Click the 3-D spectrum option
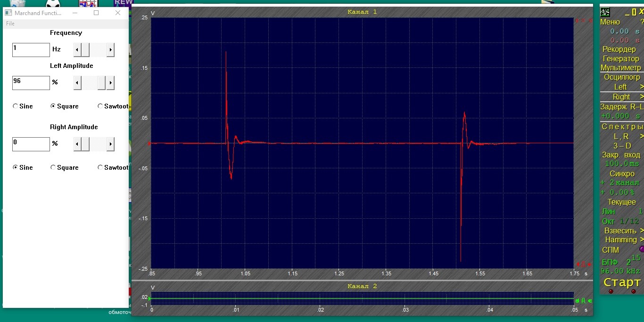644x322 pixels. (x=622, y=146)
